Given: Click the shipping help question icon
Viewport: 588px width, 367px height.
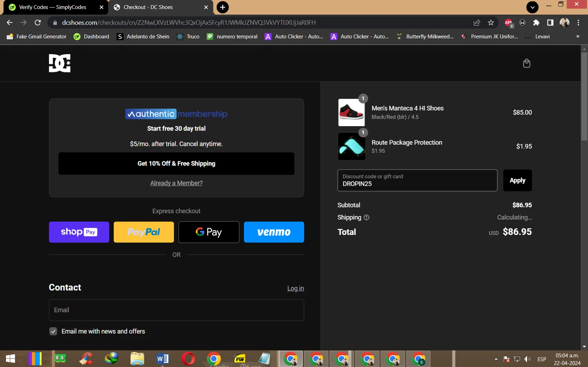Looking at the screenshot, I should pos(367,217).
